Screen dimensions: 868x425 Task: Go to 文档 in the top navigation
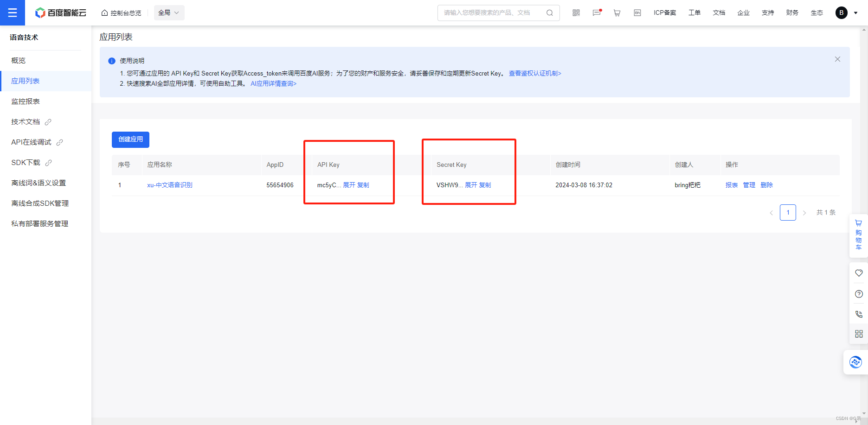719,13
